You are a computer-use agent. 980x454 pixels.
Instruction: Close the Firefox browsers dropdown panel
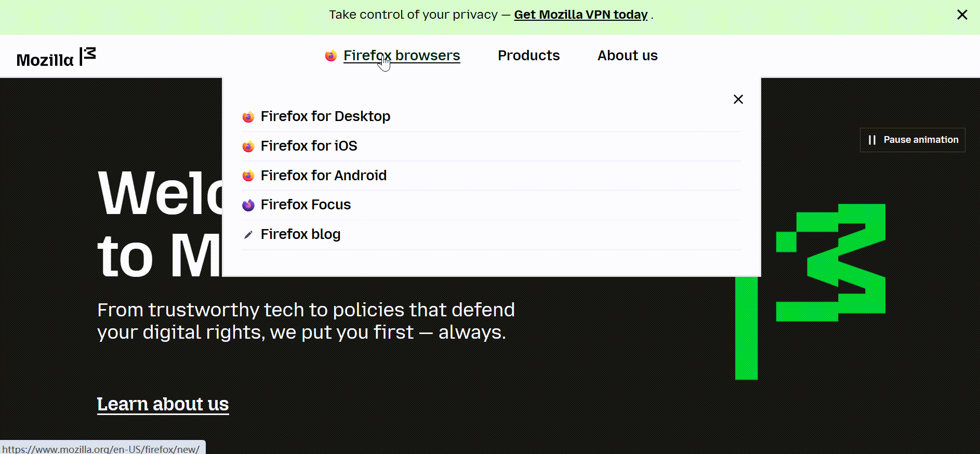[x=738, y=99]
